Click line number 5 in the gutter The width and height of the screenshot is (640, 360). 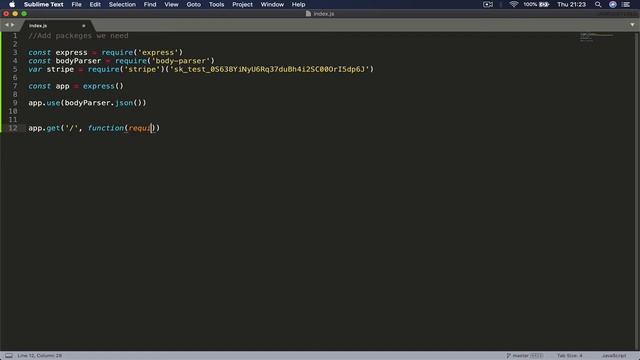(x=15, y=69)
